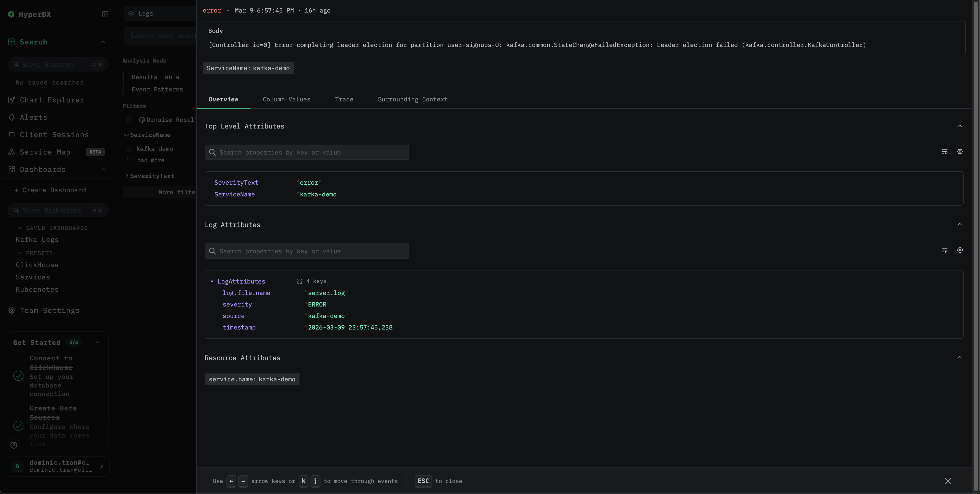Close the side panel with X icon
The width and height of the screenshot is (980, 494).
point(948,481)
